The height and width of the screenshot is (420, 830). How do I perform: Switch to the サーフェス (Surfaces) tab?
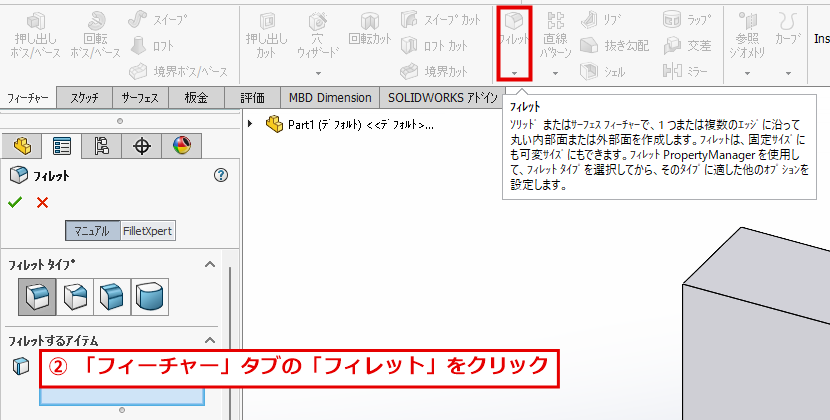click(x=140, y=98)
